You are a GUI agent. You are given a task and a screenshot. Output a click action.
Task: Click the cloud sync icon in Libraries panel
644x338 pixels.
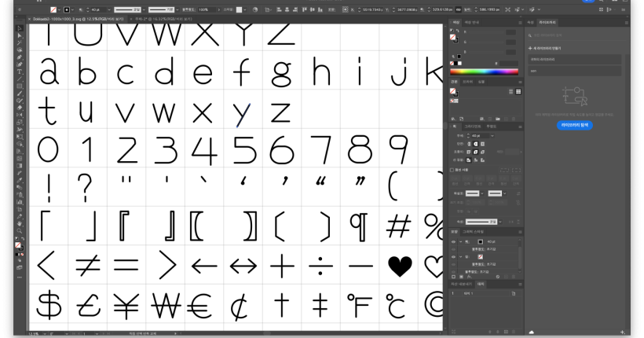(x=532, y=331)
